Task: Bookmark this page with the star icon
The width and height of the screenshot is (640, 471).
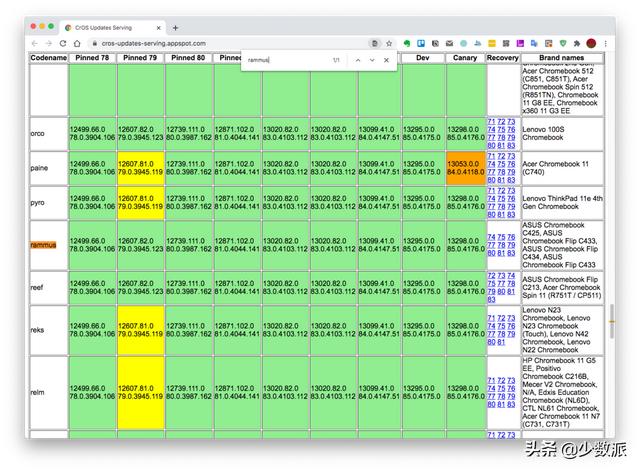Action: pos(389,43)
